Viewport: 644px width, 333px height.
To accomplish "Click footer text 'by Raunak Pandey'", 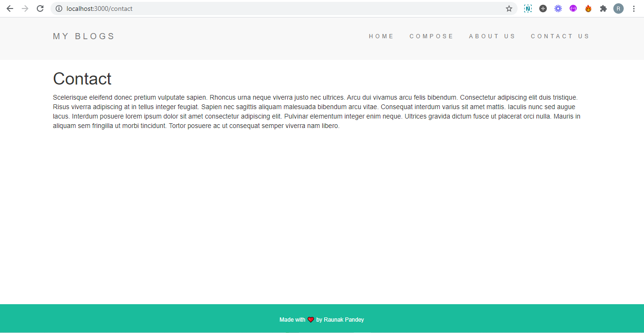I will pos(340,320).
